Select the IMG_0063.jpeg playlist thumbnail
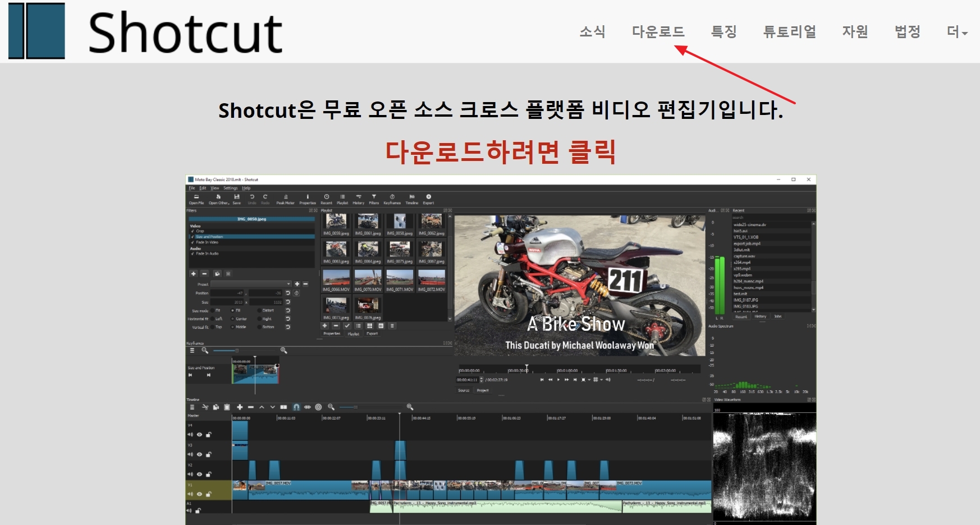Screen dimensions: 980x525 coord(336,252)
